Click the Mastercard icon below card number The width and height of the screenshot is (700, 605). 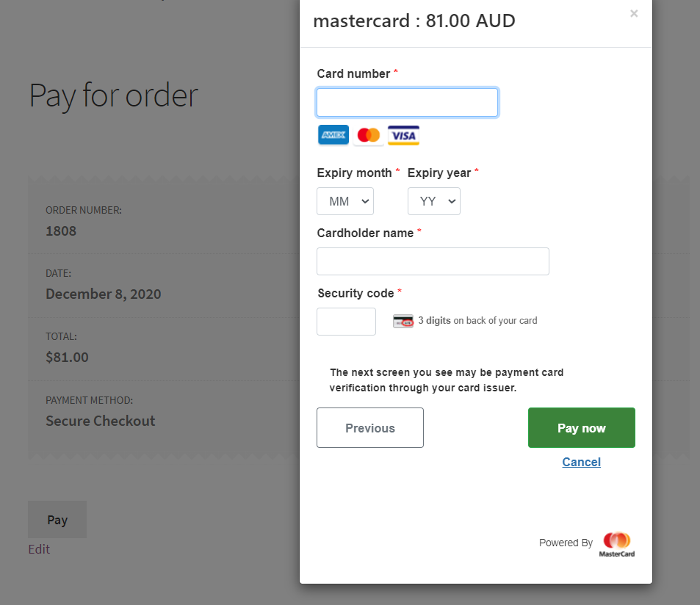tap(368, 135)
